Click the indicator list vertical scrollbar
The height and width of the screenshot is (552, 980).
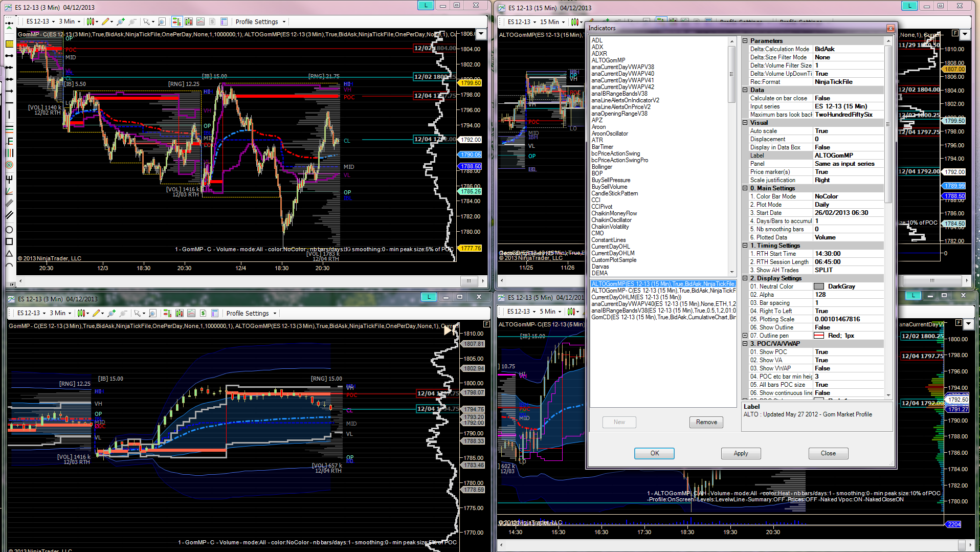732,156
